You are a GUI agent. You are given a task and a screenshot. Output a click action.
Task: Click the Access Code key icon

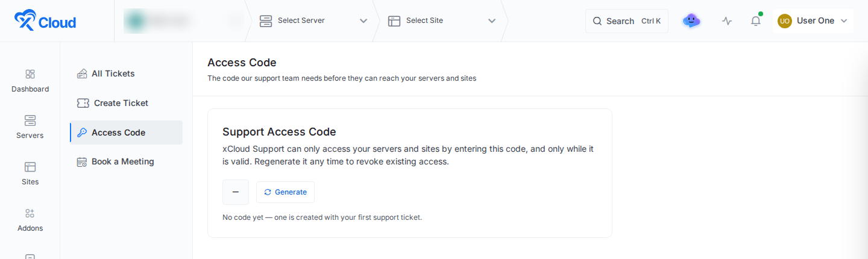[x=82, y=133]
